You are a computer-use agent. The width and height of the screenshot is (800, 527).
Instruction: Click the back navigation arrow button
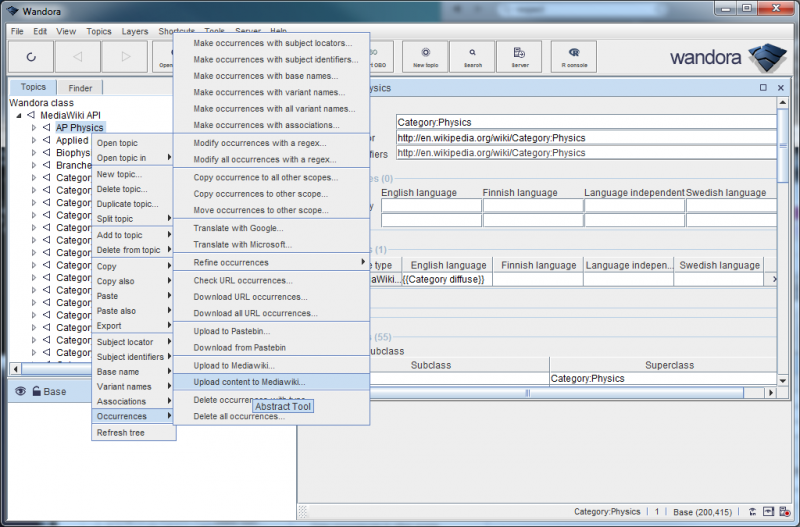click(x=78, y=57)
